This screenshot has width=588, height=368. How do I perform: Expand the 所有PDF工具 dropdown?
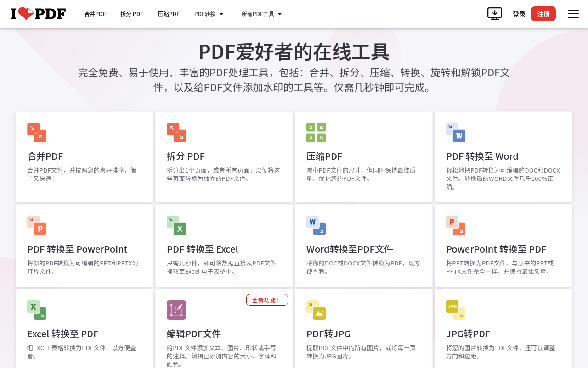coord(261,14)
